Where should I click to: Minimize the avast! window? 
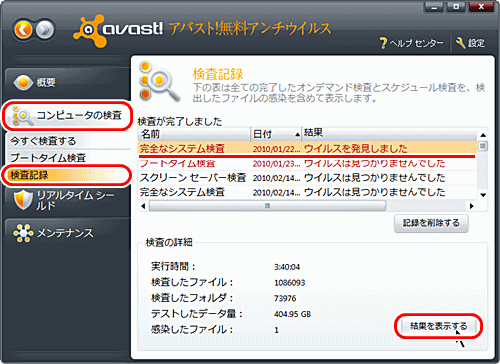434,6
